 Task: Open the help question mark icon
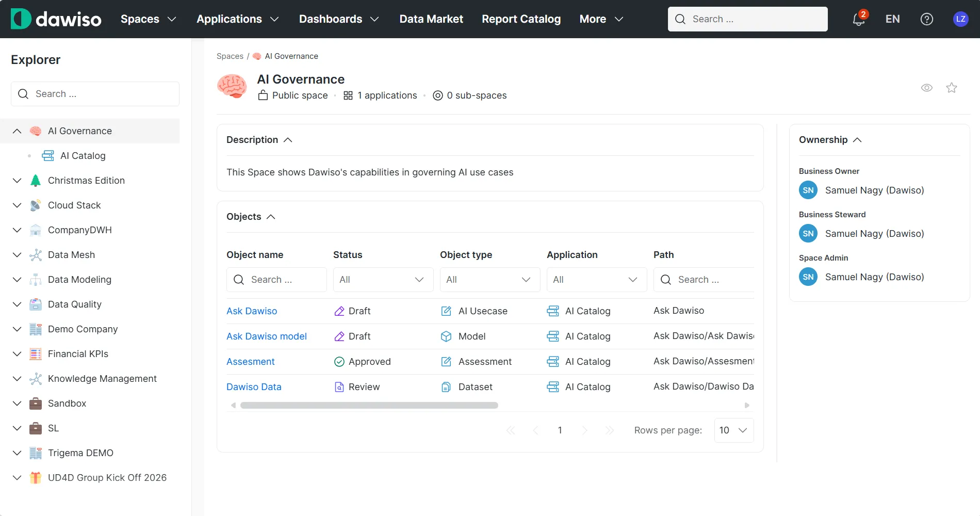(927, 19)
